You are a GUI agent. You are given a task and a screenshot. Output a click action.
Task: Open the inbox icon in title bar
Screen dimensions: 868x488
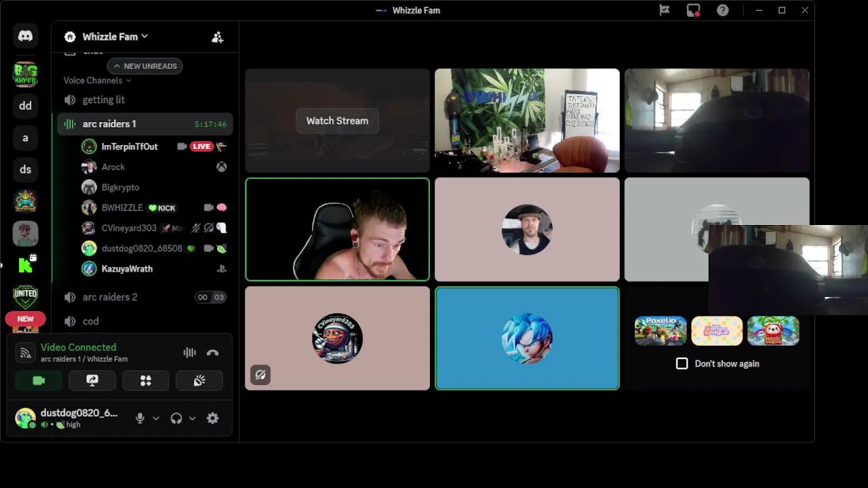point(693,10)
